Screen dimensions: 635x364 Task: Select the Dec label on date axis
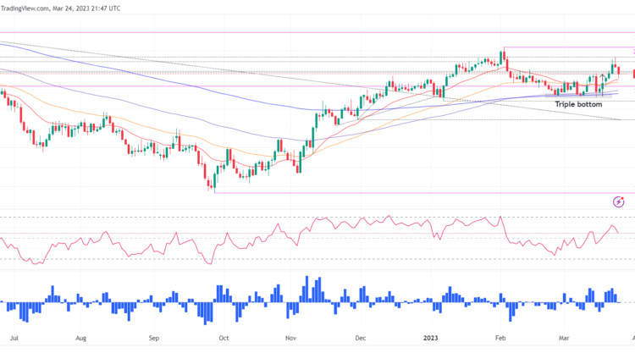coord(360,337)
